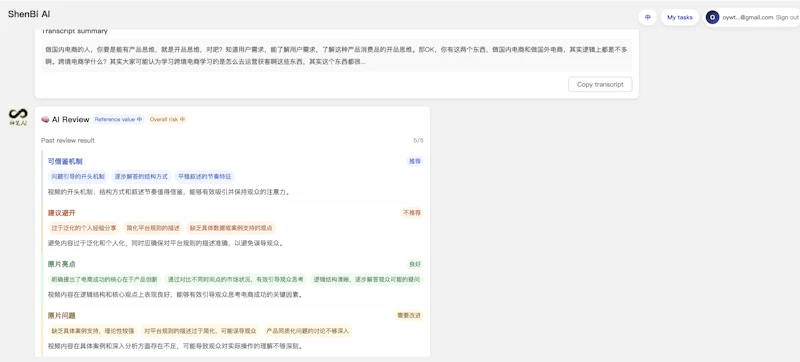Select the 缺乏具体数据或案例支持的观点 tag
The image size is (800, 362).
click(231, 228)
